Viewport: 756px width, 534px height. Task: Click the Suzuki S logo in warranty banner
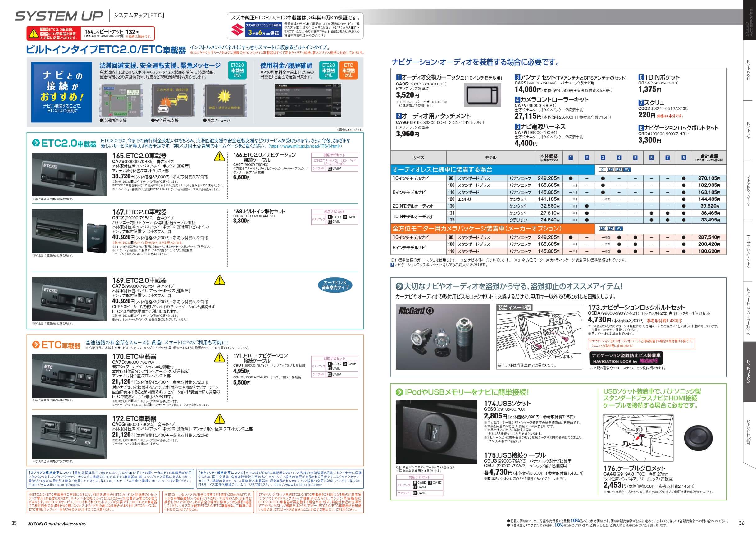(237, 29)
